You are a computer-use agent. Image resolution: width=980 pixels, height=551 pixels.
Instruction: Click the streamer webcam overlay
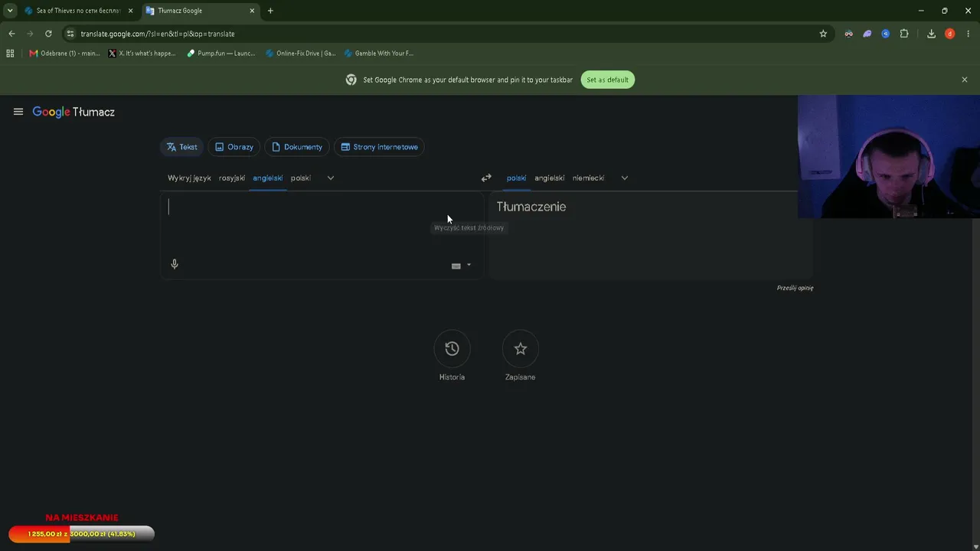[889, 157]
